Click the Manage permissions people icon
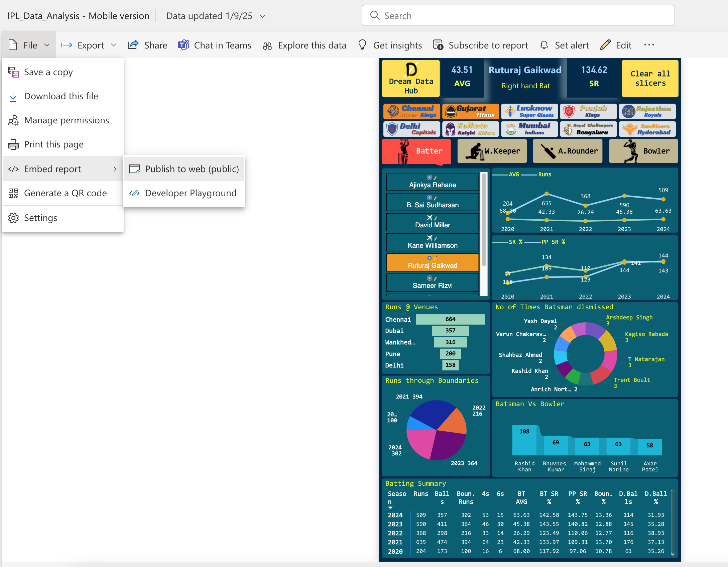 click(13, 120)
